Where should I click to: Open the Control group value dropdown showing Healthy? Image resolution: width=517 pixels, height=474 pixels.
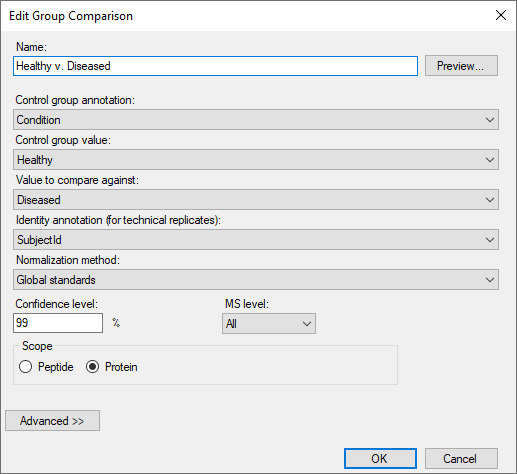(256, 160)
